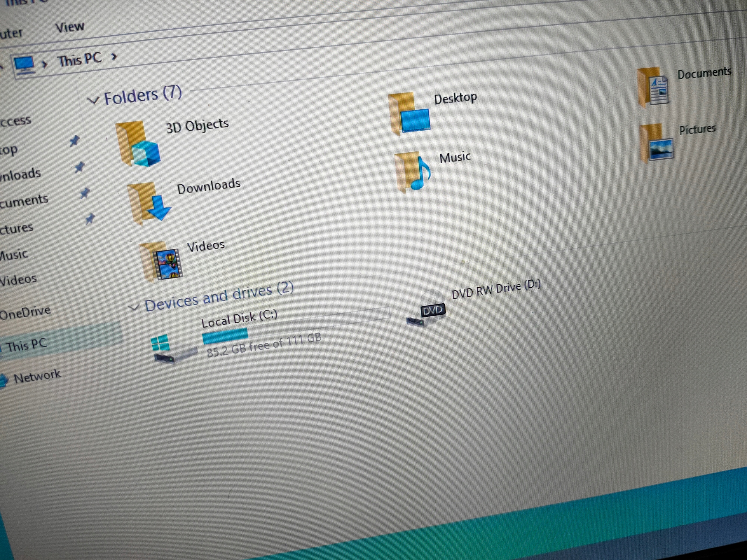Screen dimensions: 747x560
Task: Click the Local Disk (C:) storage usage bar
Action: 296,325
